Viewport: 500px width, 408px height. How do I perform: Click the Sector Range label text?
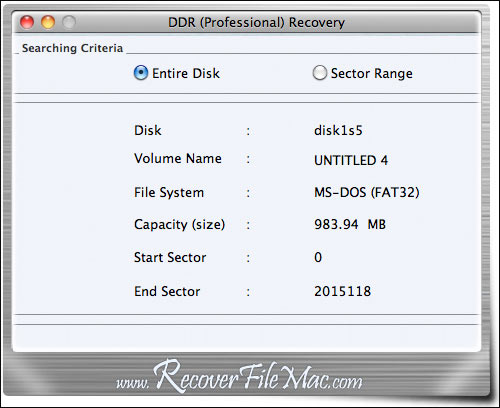tap(372, 74)
